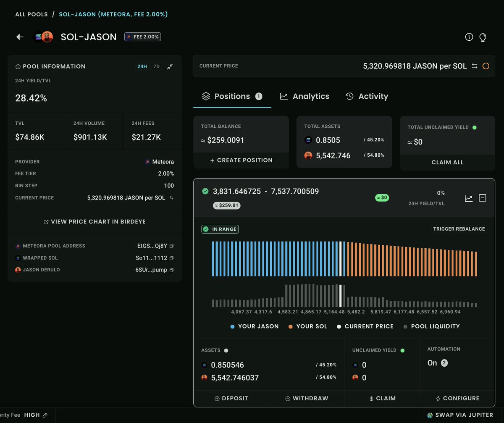Click the HIGH priority fee setting
This screenshot has width=504, height=423.
tap(32, 415)
